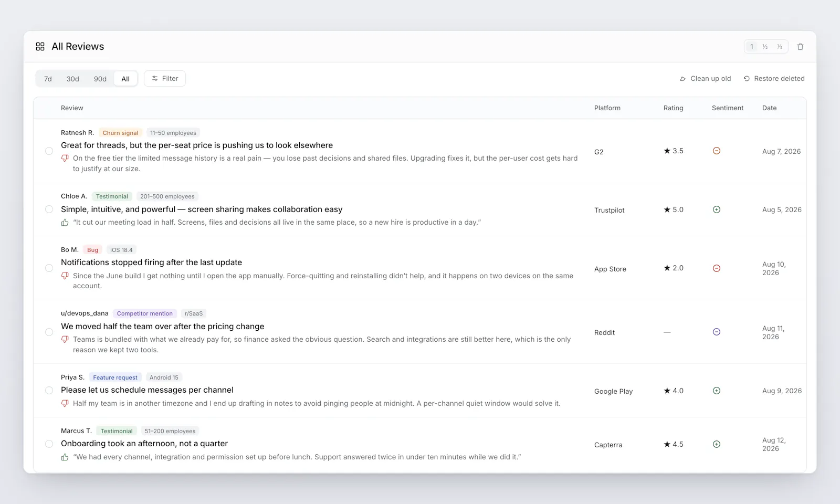This screenshot has width=840, height=504.
Task: Click the thumbs-up icon in Chloe A.'s review
Action: 65,223
